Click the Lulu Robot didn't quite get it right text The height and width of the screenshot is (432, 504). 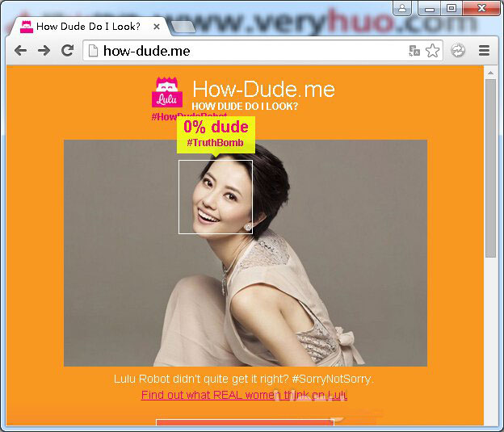coord(244,379)
